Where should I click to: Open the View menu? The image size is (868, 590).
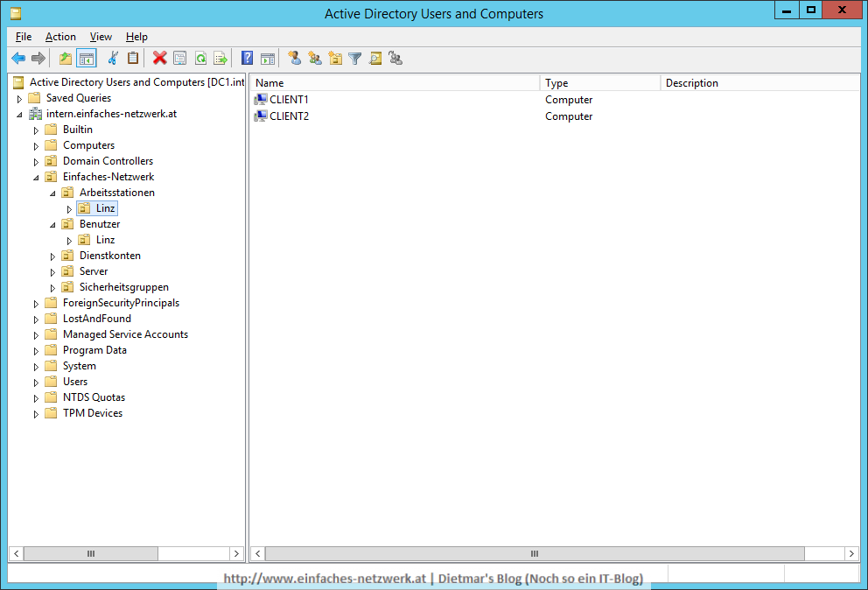(x=101, y=37)
